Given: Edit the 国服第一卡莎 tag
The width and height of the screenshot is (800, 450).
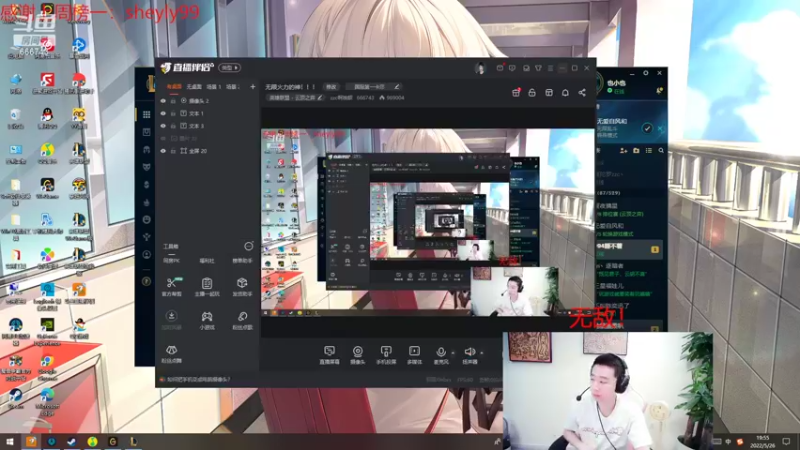Looking at the screenshot, I should point(373,87).
